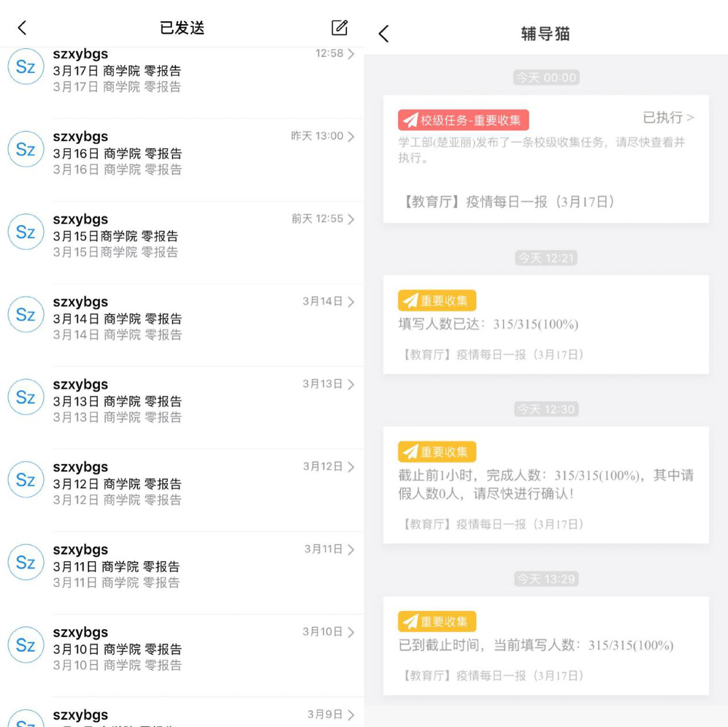728x727 pixels.
Task: Expand the 昨天 13:00 message chevron
Action: coord(351,137)
